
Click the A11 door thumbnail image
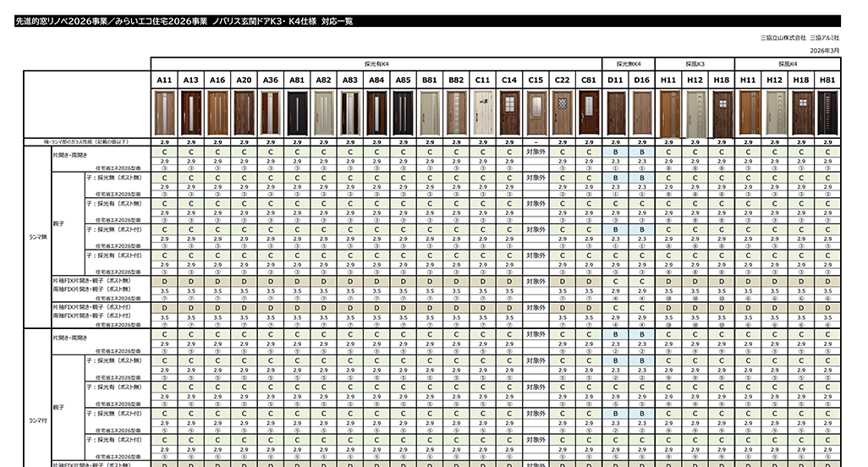164,113
